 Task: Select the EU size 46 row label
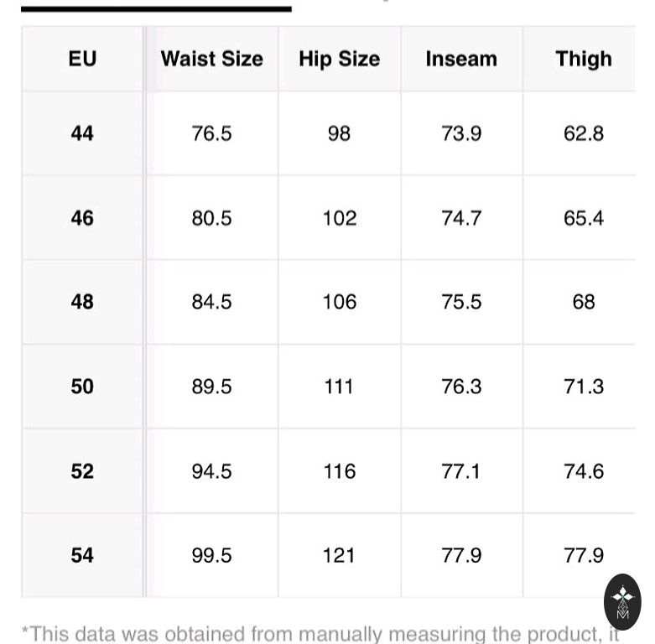click(82, 218)
